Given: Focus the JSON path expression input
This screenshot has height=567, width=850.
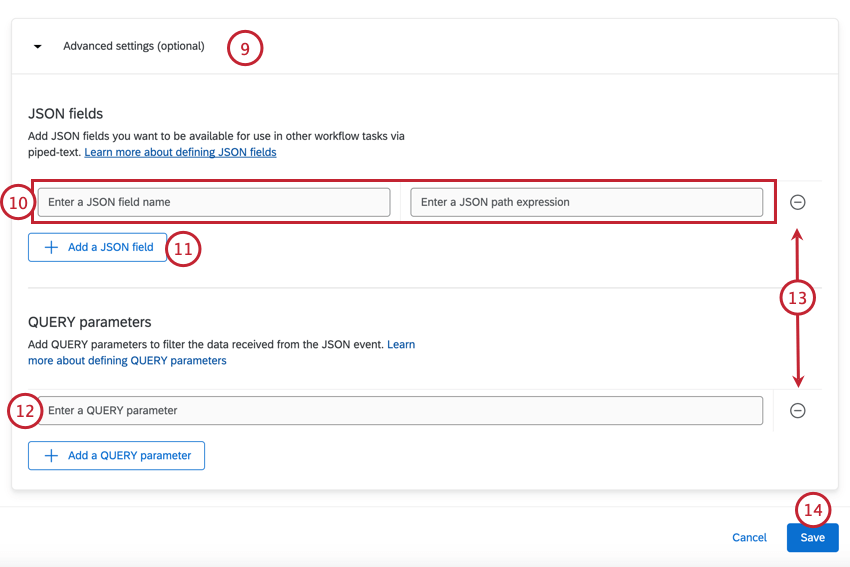Looking at the screenshot, I should (586, 202).
